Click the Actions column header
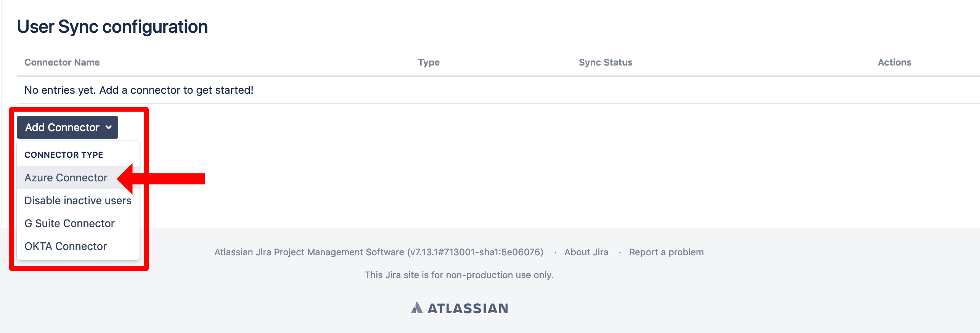 (895, 62)
